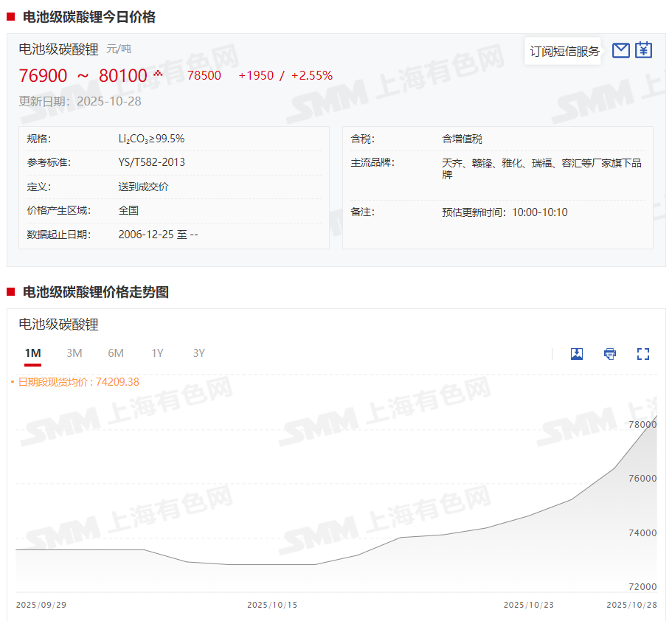Print the lithium carbonate price chart
672x621 pixels.
610,354
